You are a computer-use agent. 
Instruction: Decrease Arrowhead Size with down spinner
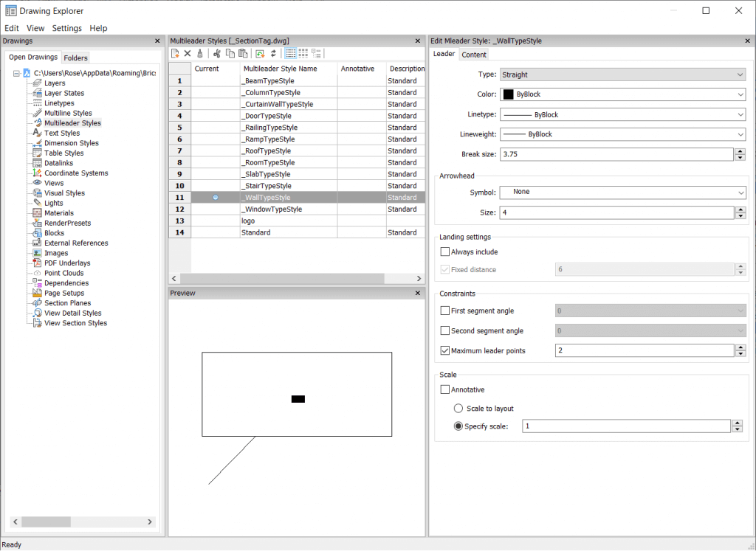coord(740,216)
